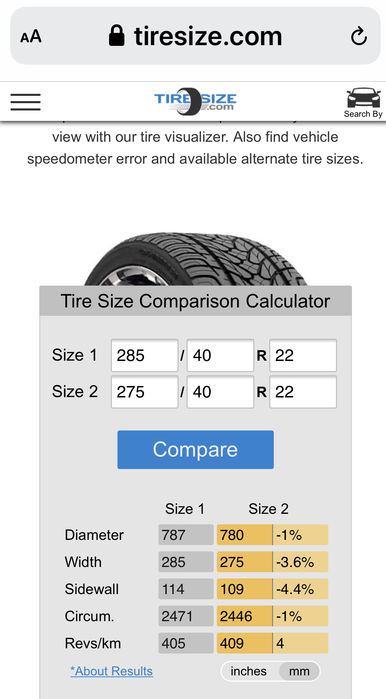
Task: Select the Size 1 width field 285
Action: [x=144, y=355]
